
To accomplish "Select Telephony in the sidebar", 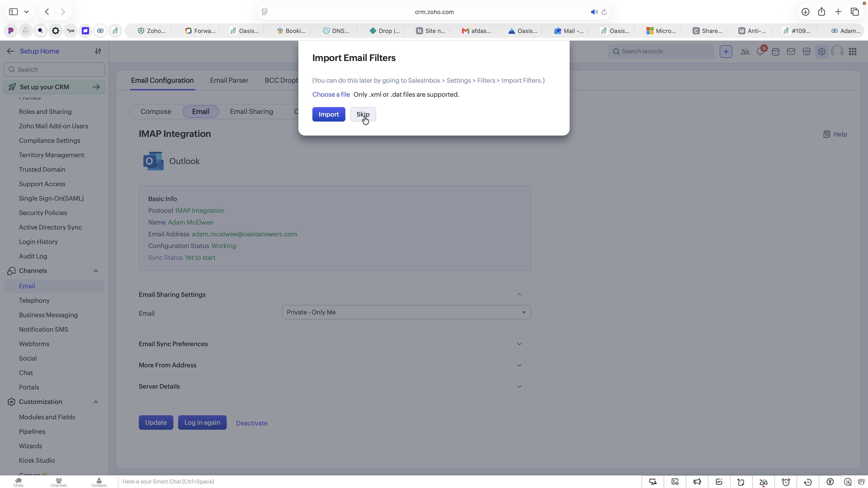I will tap(34, 300).
